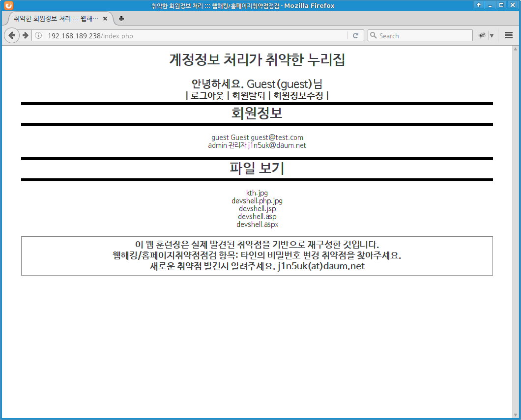
Task: Click the 회원탈퇴 link
Action: coord(248,96)
